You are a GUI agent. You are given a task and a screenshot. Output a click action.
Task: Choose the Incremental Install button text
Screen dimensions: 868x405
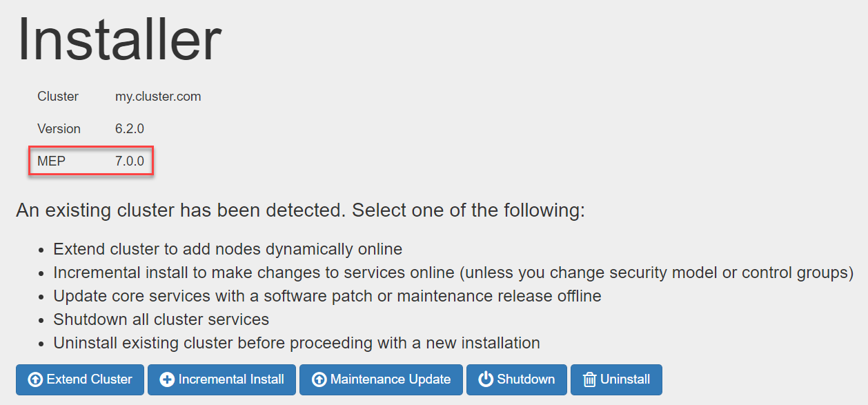pos(231,379)
